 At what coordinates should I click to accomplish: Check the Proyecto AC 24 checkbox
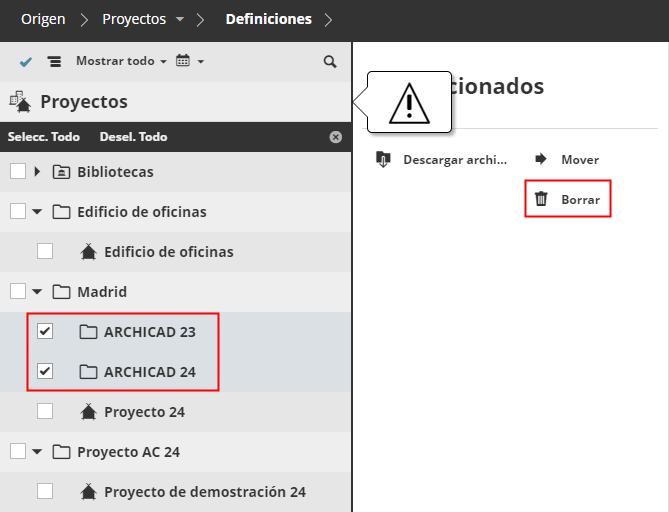pyautogui.click(x=18, y=451)
